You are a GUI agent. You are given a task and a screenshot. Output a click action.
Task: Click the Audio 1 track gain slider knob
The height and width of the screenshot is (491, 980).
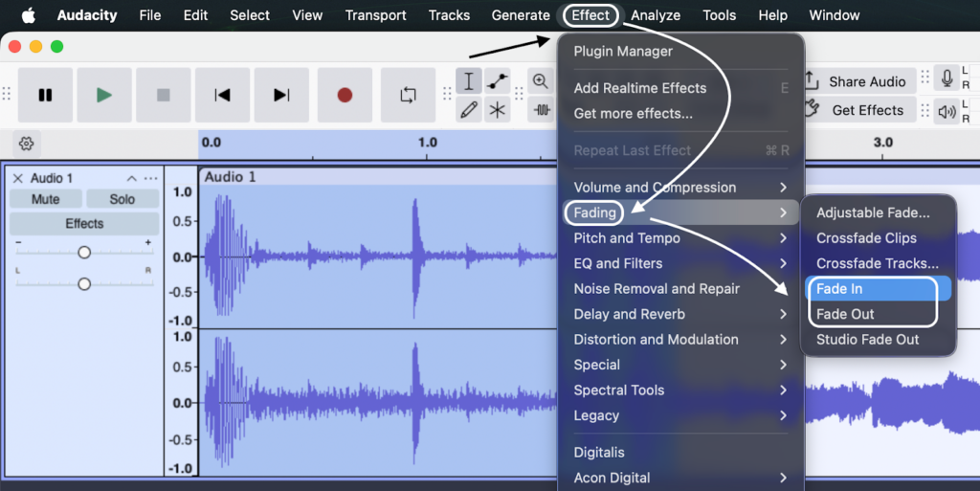click(84, 253)
